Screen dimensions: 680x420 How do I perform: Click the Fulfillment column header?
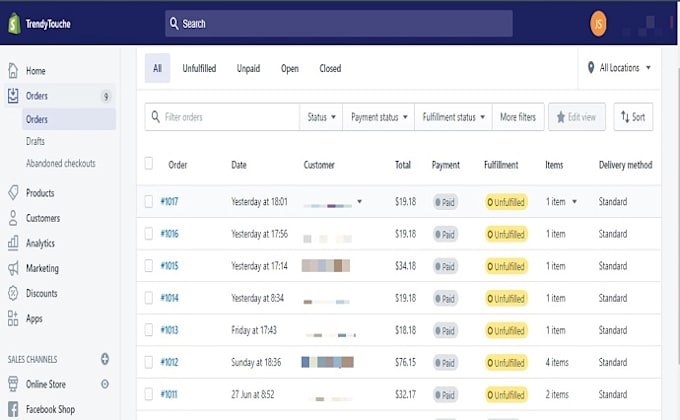[x=501, y=165]
